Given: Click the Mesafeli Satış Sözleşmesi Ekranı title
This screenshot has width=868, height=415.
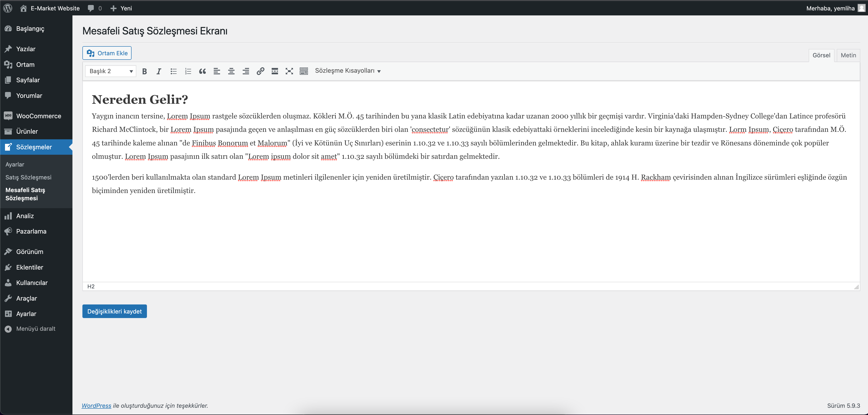Looking at the screenshot, I should point(155,31).
